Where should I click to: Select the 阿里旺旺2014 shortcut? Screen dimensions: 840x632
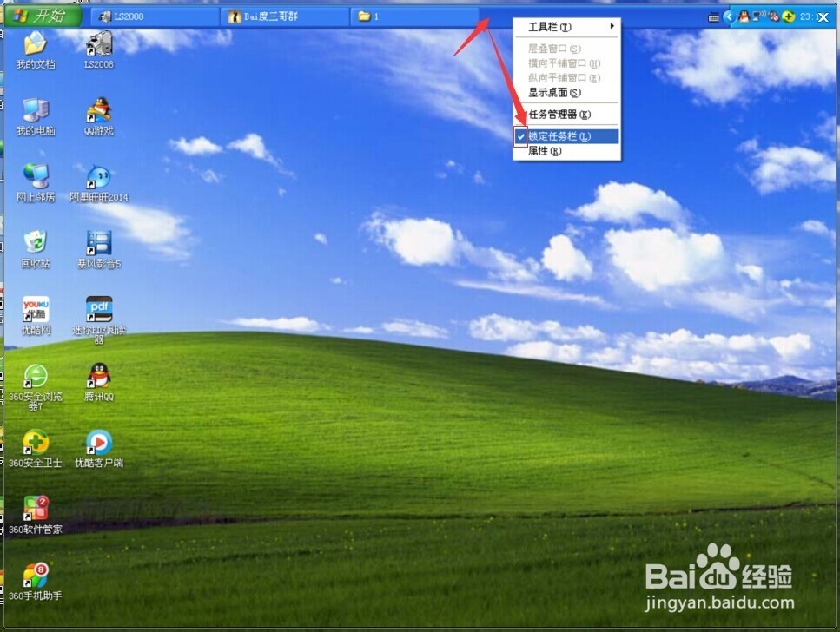click(x=99, y=183)
